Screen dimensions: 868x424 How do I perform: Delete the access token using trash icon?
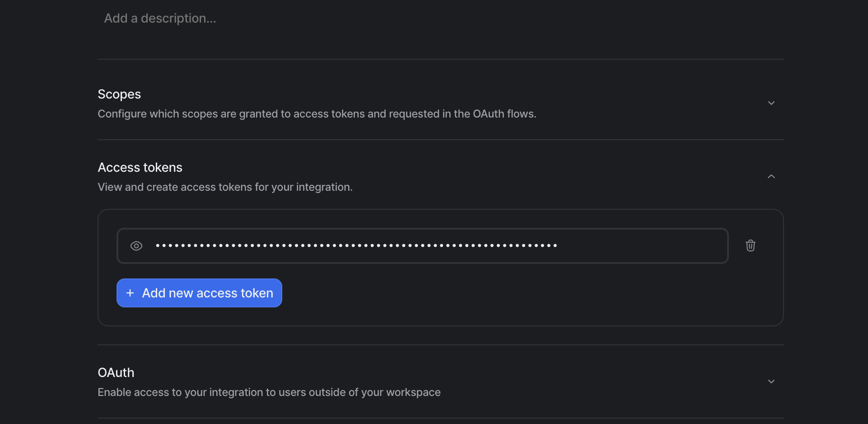pyautogui.click(x=750, y=245)
